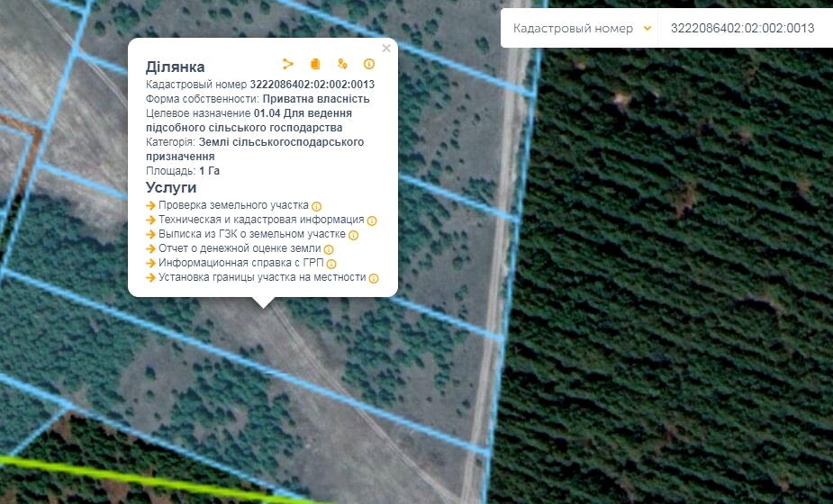Open Отчет о денежной оценке земли link

[x=240, y=248]
